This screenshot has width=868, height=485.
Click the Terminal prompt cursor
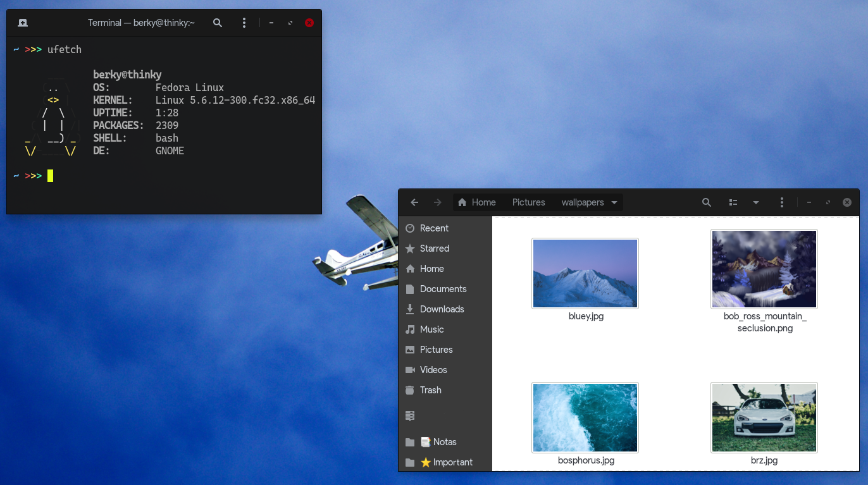(50, 176)
